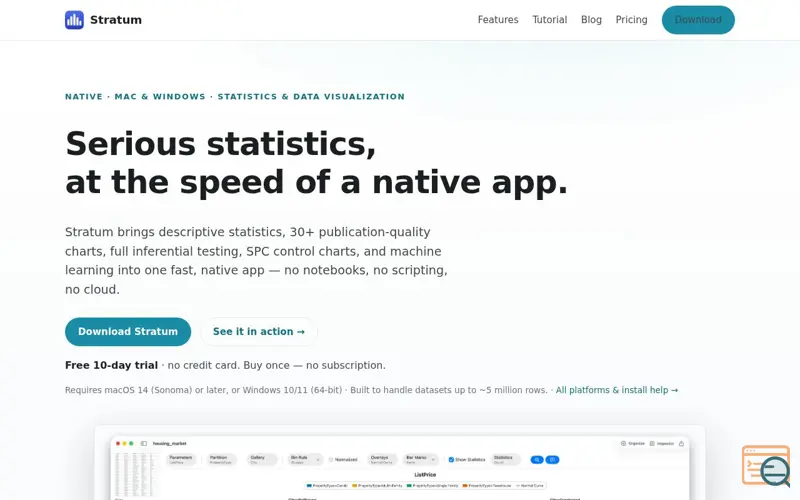The height and width of the screenshot is (500, 800).
Task: Click the Statistics pill in app preview
Action: tap(506, 460)
